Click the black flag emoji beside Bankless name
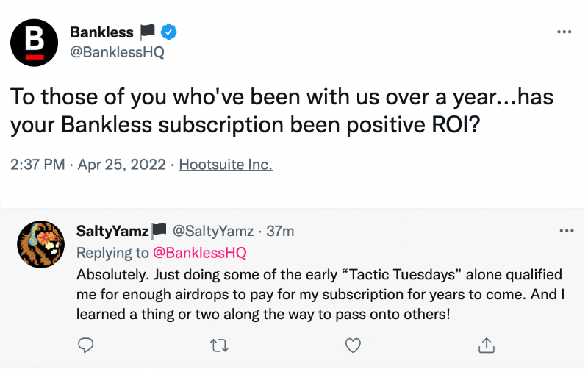The image size is (588, 372). point(147,32)
